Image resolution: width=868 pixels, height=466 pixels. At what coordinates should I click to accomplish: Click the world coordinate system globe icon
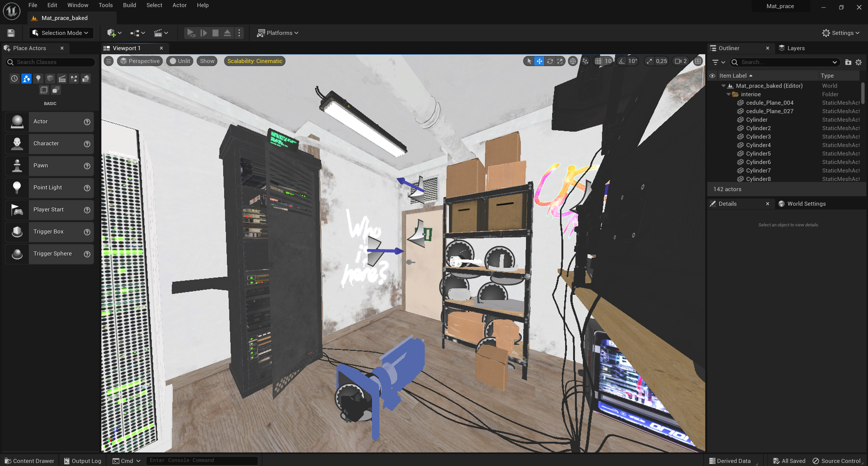[573, 61]
